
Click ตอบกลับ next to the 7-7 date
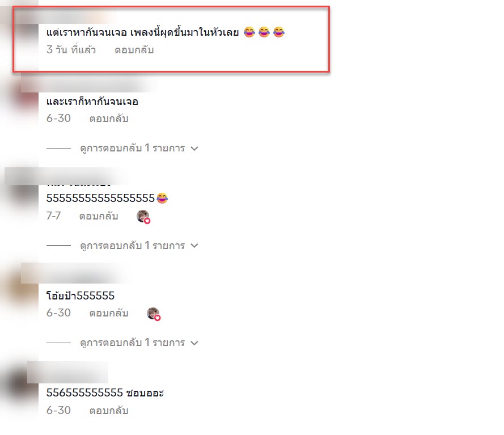[99, 216]
